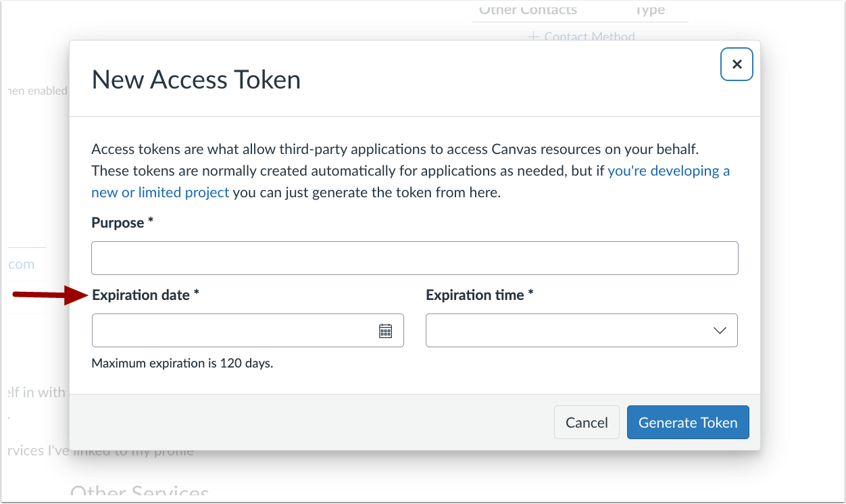Click inside the Purpose text field
The image size is (846, 504).
[x=414, y=257]
